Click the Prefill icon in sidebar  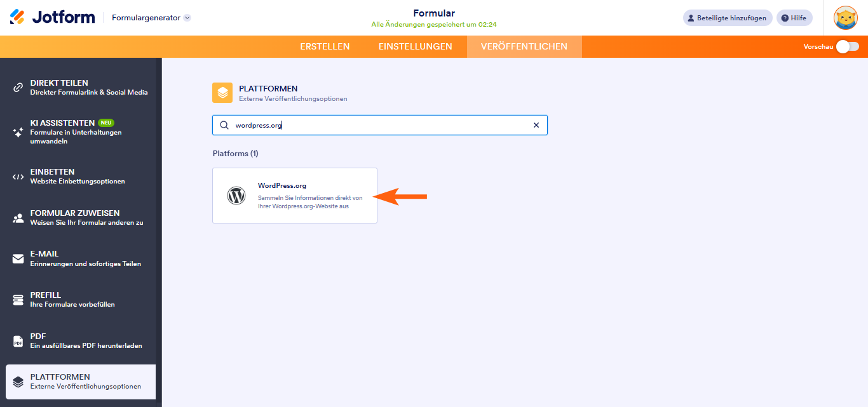click(18, 300)
